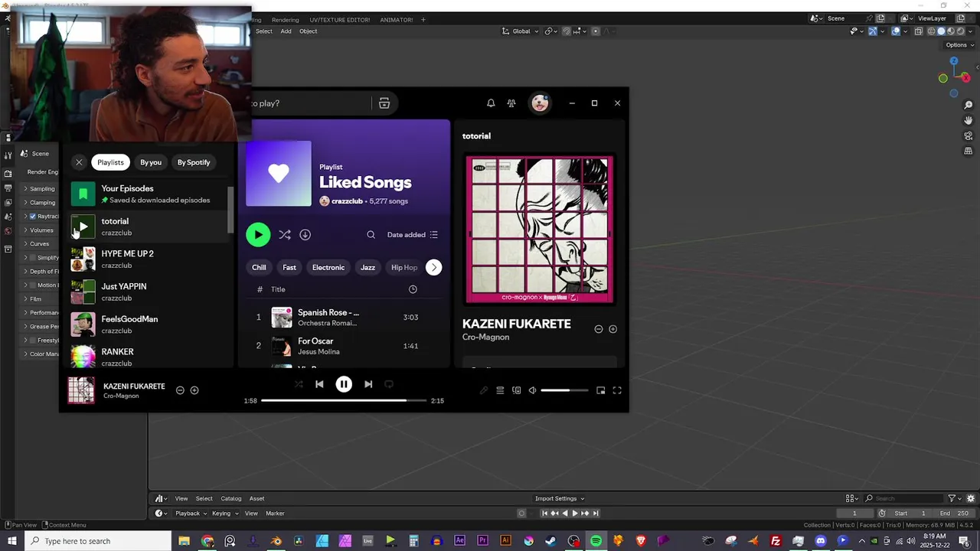Open Spotify from the Windows taskbar

coord(596,541)
